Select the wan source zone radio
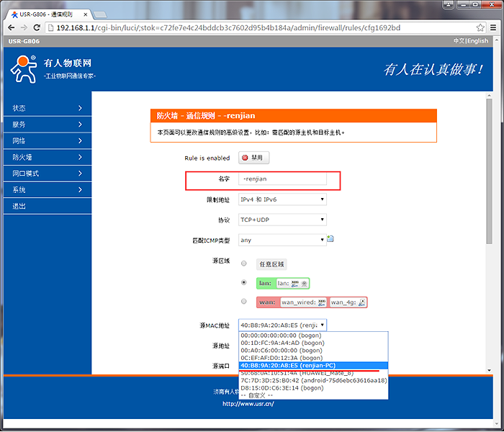The image size is (504, 432). (x=244, y=302)
